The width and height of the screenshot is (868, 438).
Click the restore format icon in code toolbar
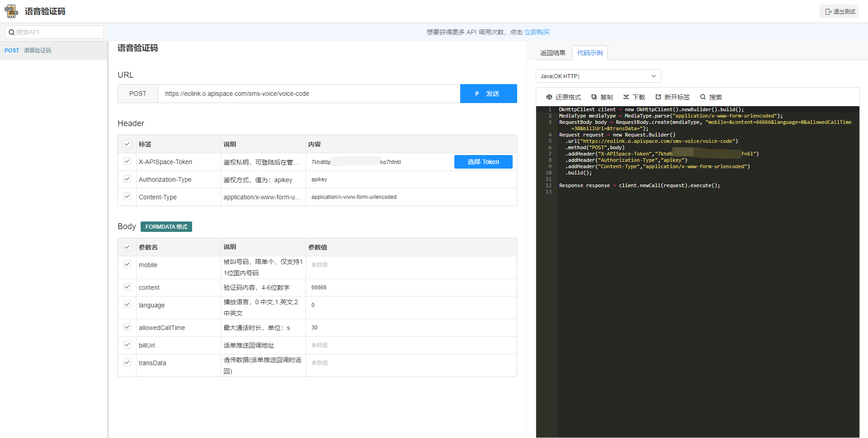(x=549, y=97)
